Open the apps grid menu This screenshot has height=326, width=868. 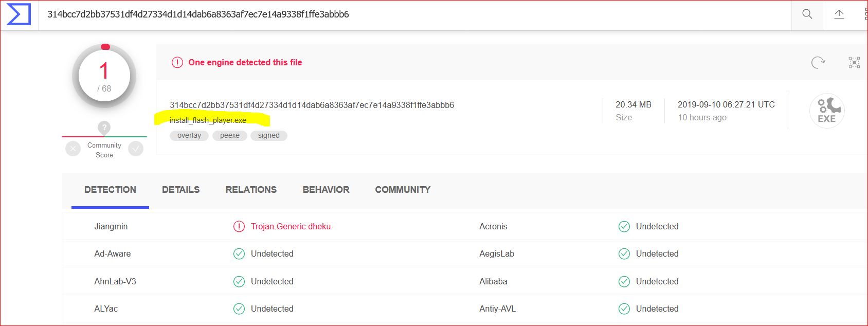pos(865,14)
